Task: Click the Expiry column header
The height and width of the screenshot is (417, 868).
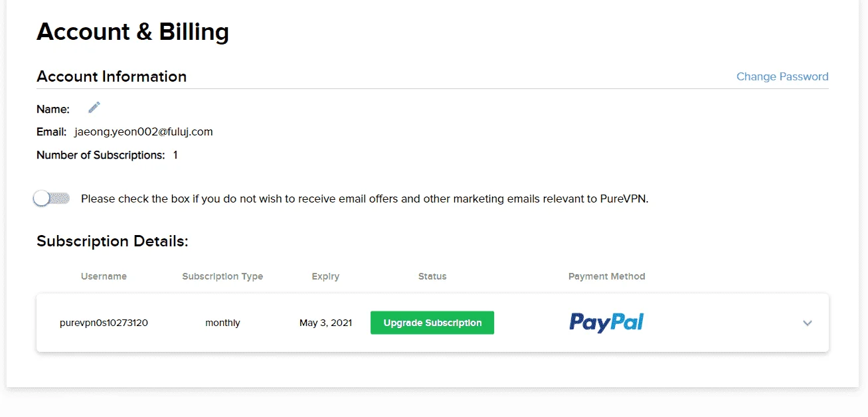Action: (x=325, y=276)
